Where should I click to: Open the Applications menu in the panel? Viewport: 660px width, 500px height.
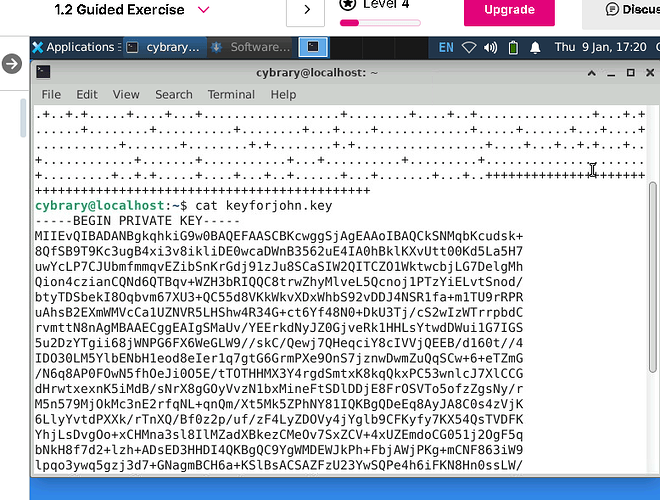click(x=73, y=47)
